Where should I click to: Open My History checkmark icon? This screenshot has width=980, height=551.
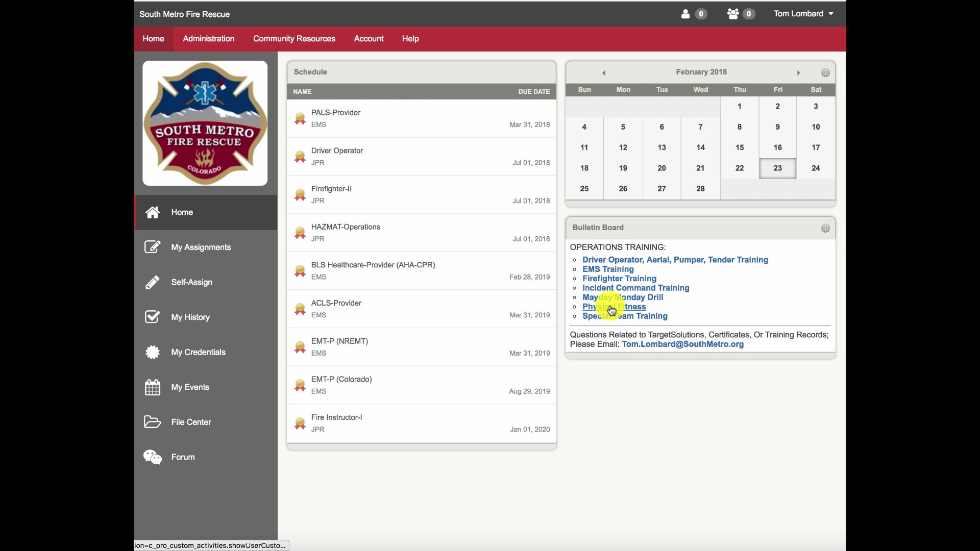click(152, 317)
